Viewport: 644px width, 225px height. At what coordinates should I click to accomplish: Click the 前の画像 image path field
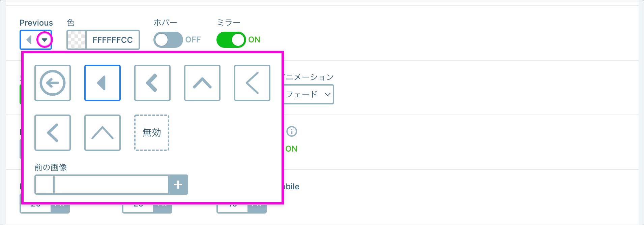pos(111,185)
